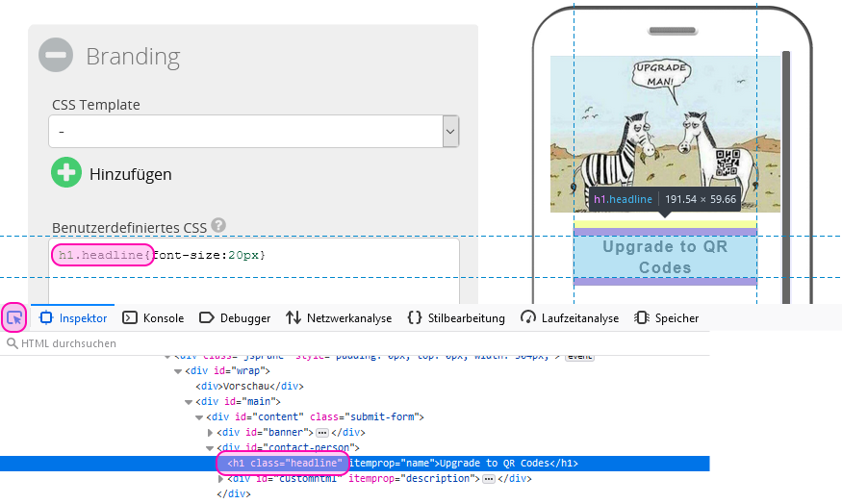Open the Laufzeitanalyse tab
Viewport: 842px width, 504px height.
tap(570, 318)
